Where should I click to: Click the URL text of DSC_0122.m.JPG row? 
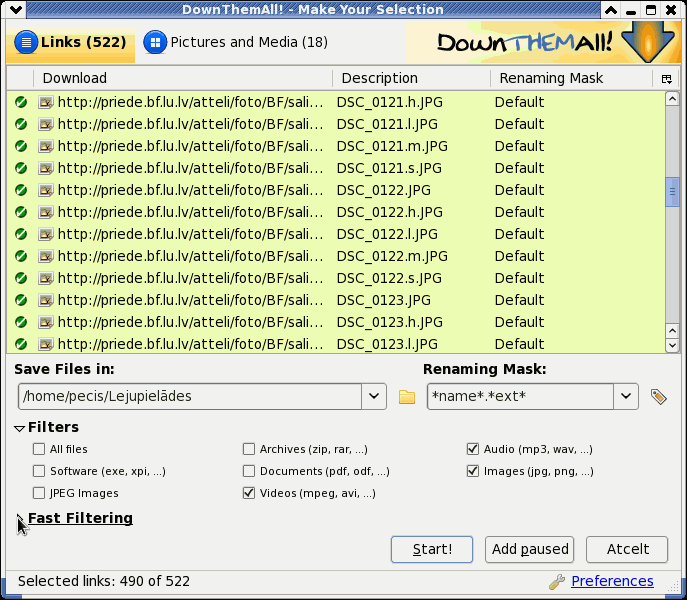point(191,256)
